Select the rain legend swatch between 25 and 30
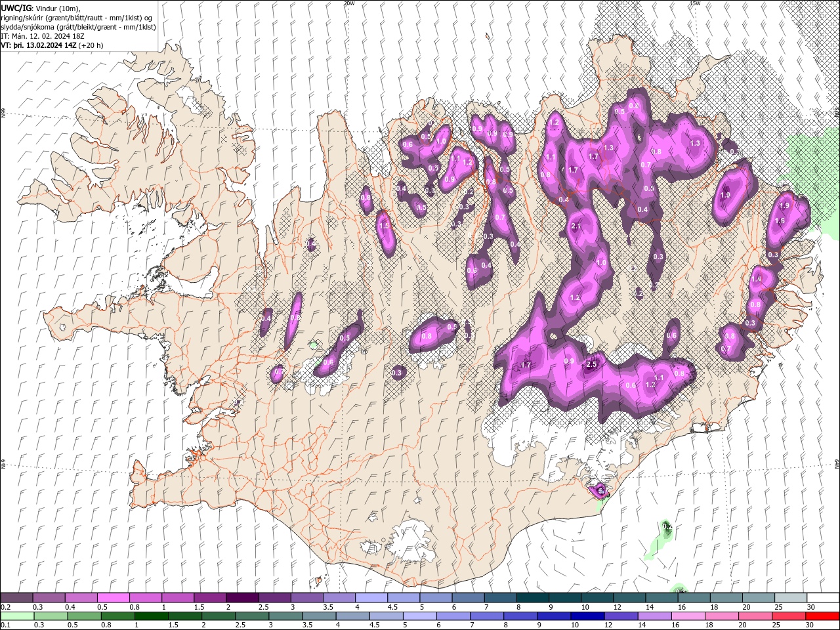This screenshot has height=630, width=840. click(790, 616)
